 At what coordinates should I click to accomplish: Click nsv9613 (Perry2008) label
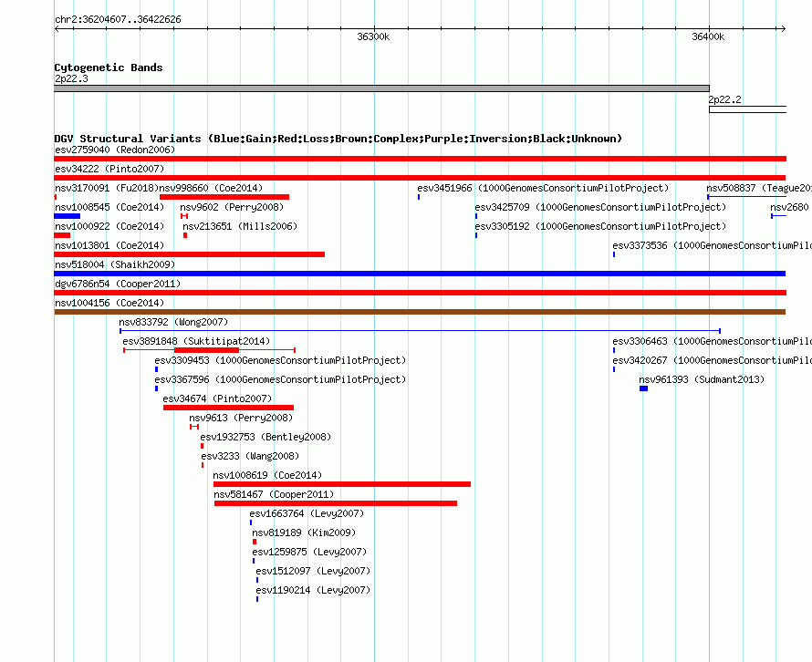click(241, 418)
